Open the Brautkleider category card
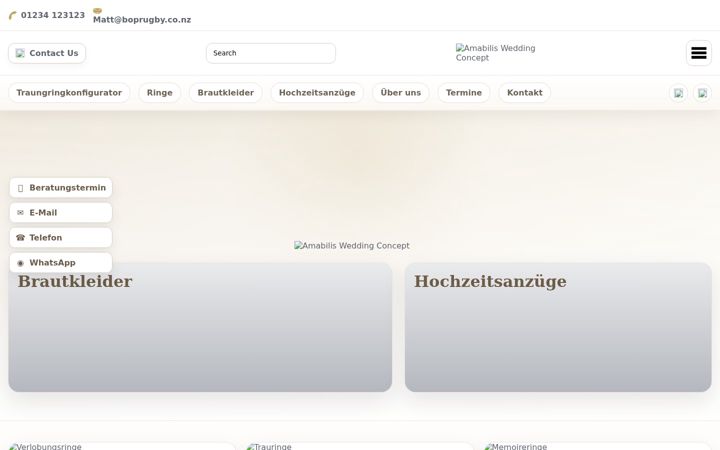 pyautogui.click(x=200, y=327)
